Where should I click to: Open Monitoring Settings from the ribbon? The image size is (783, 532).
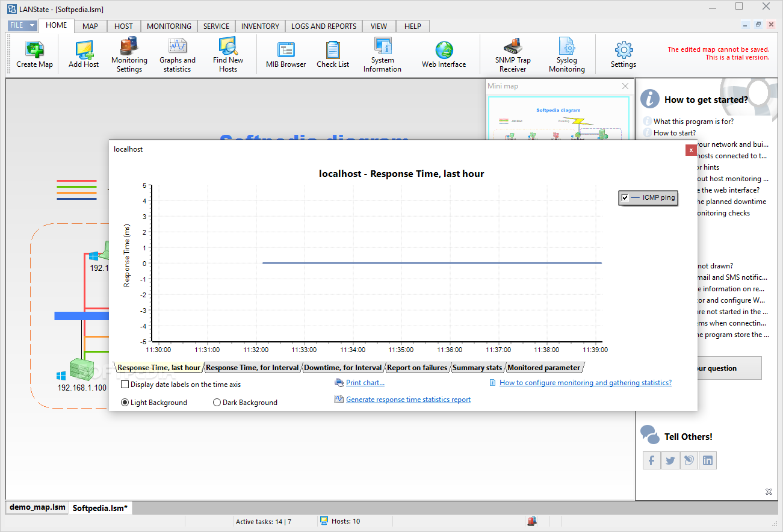(129, 54)
